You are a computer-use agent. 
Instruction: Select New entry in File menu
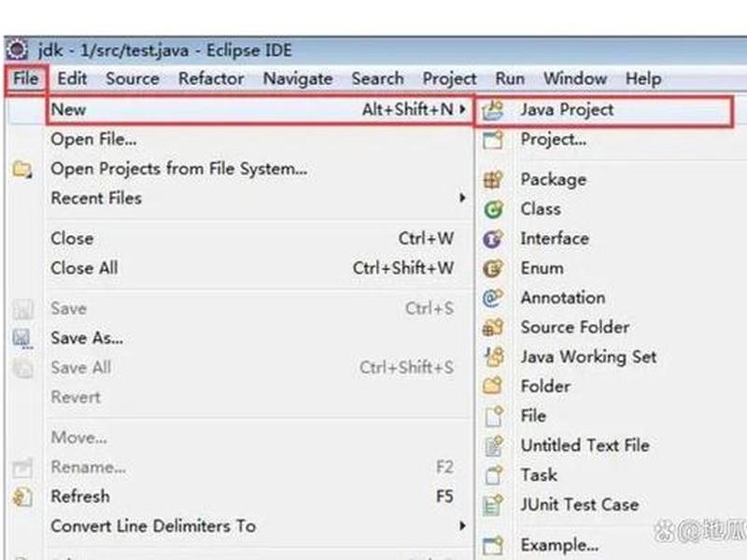260,110
